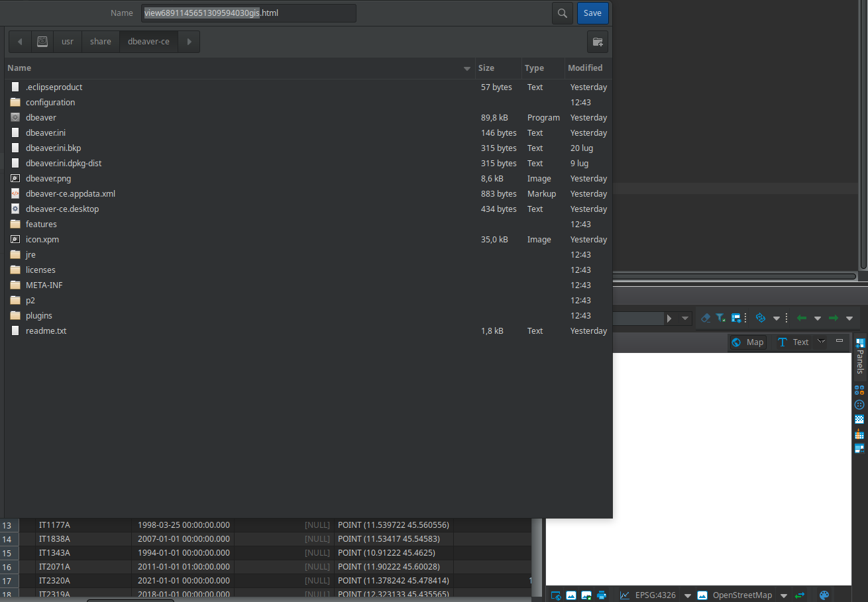Print the map via the printer icon
Image resolution: width=868 pixels, height=602 pixels.
601,595
